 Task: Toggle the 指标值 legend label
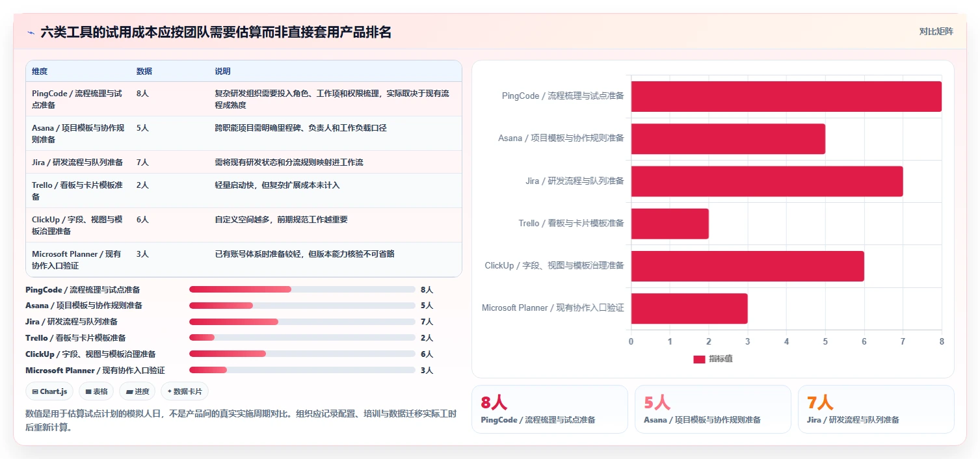coord(721,359)
